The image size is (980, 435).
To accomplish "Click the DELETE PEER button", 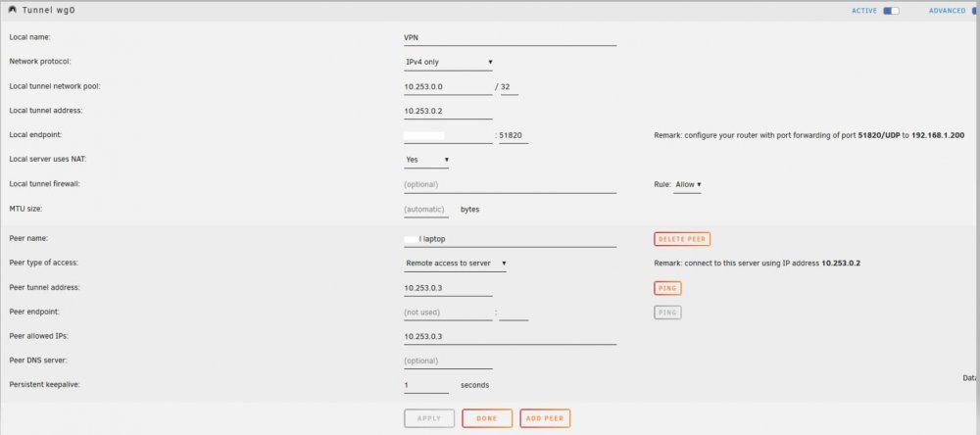I will (x=682, y=239).
